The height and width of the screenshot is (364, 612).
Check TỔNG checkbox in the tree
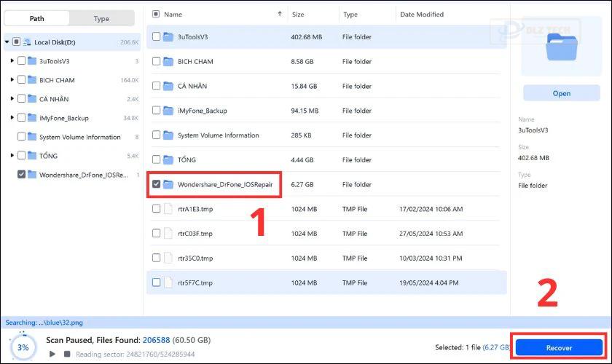pos(21,155)
